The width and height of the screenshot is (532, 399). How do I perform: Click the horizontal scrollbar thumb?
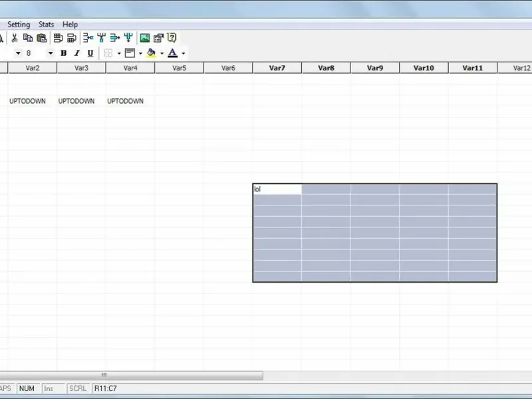tap(131, 375)
